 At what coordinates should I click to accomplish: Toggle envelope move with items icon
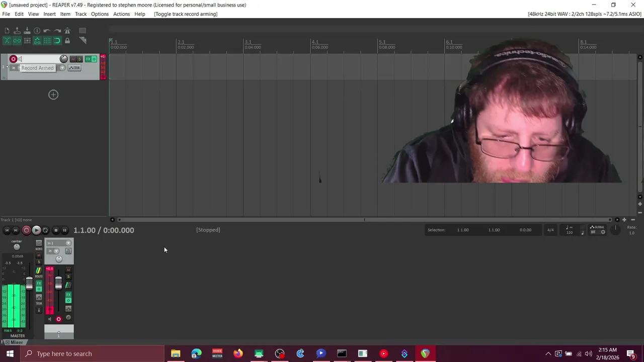coord(37,41)
